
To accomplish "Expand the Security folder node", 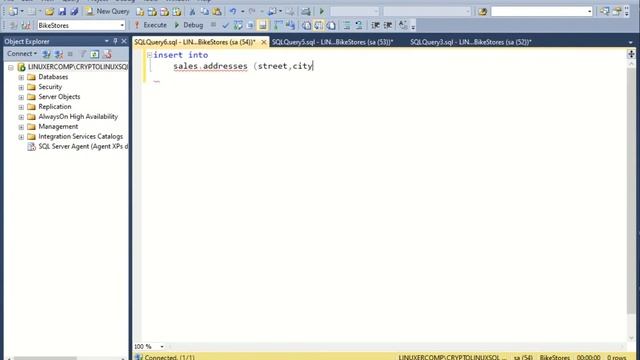I will pos(21,87).
